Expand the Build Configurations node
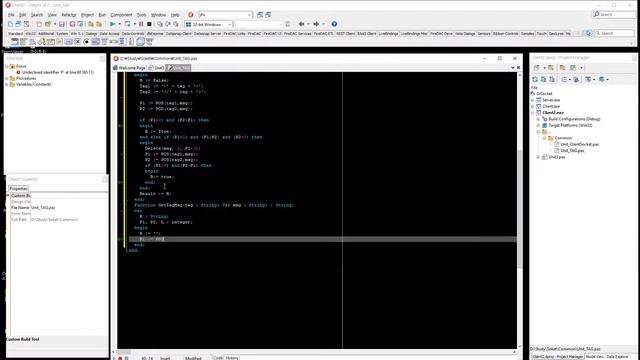The image size is (640, 360). pyautogui.click(x=538, y=119)
